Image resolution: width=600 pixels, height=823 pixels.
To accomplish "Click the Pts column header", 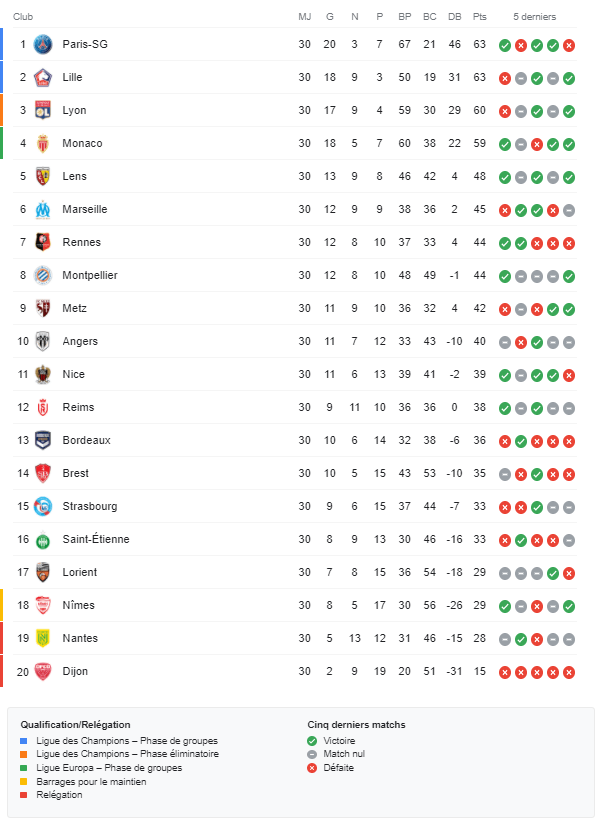I will (480, 17).
